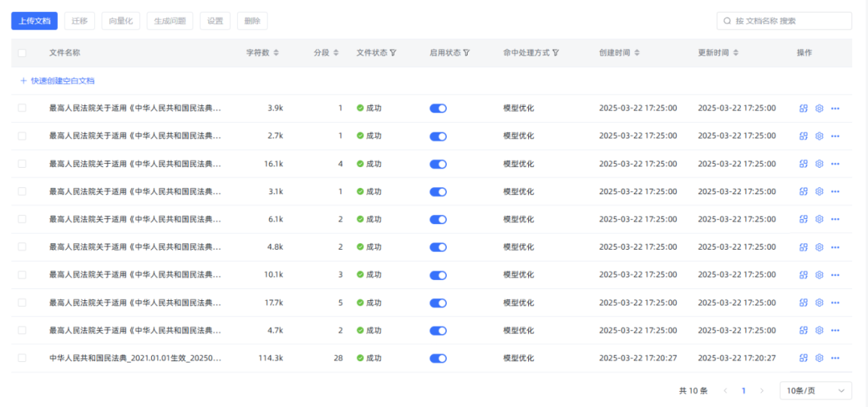
Task: Click the vectorize icon in the 3.9k row
Action: 804,108
